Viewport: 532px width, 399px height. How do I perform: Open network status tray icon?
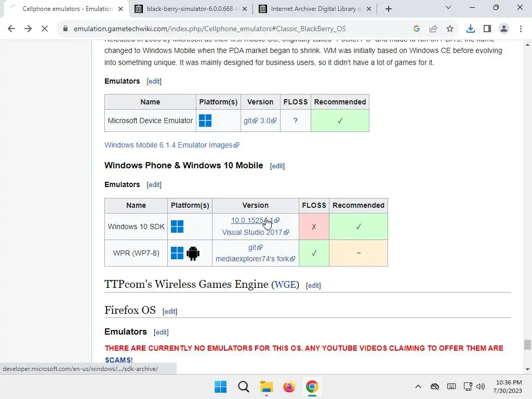[468, 387]
